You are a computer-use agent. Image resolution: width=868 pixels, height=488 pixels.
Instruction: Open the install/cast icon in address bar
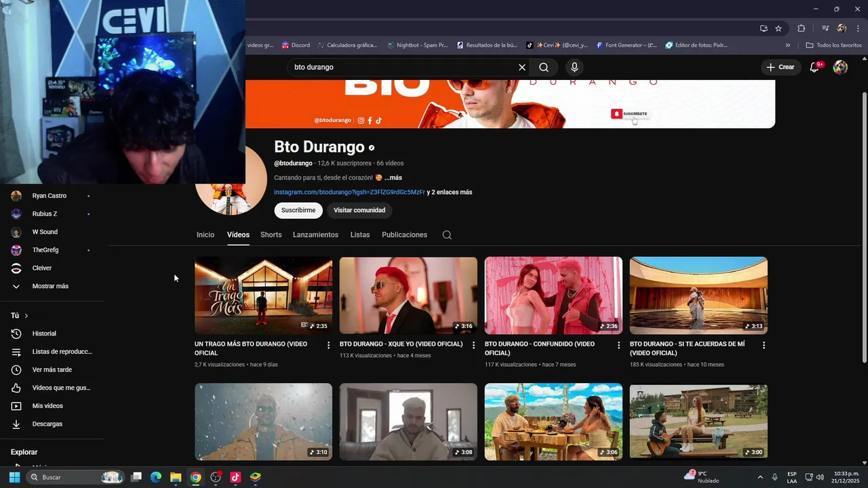point(764,28)
